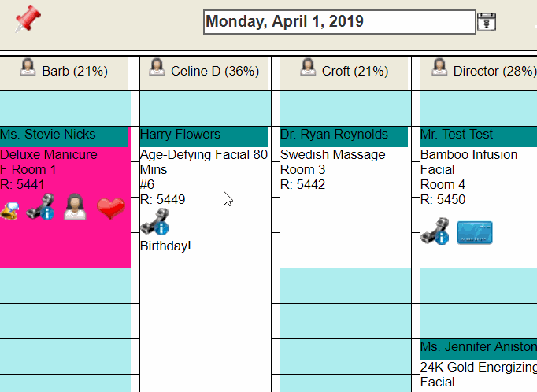The height and width of the screenshot is (392, 537).
Task: Select the pink Deluxe Manicure appointment block
Action: (65, 198)
